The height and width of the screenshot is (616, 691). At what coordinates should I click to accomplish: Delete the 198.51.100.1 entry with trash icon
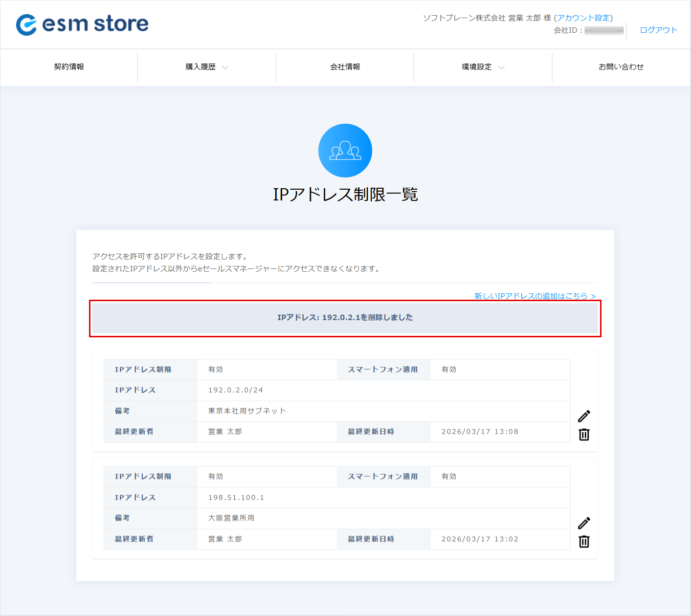[584, 542]
